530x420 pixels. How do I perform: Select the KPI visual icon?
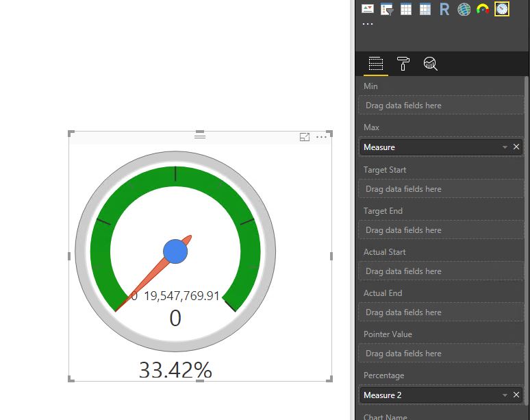tap(368, 9)
